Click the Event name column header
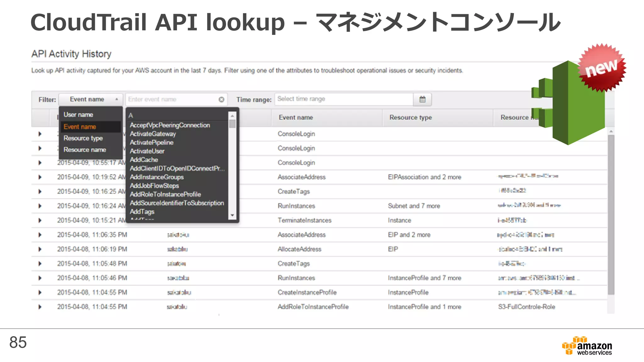The image size is (644, 362). point(296,118)
